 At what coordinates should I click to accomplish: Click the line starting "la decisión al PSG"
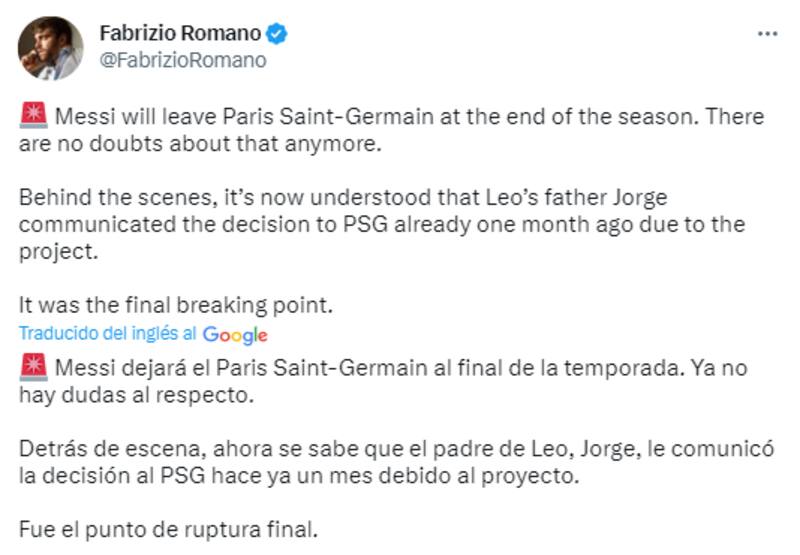[300, 476]
